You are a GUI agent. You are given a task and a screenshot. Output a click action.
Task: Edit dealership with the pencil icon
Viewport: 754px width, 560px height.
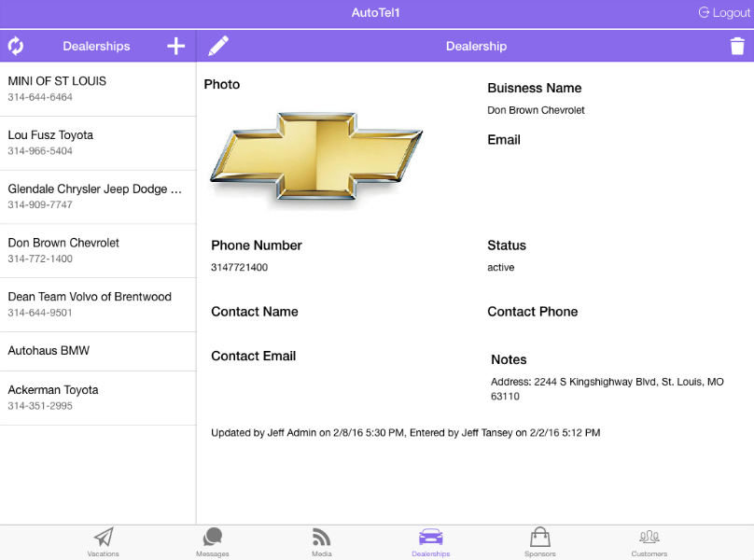218,46
